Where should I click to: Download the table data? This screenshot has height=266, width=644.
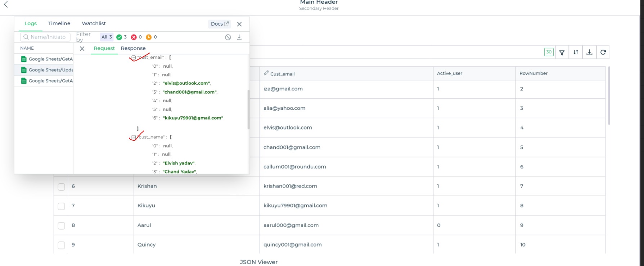tap(589, 52)
